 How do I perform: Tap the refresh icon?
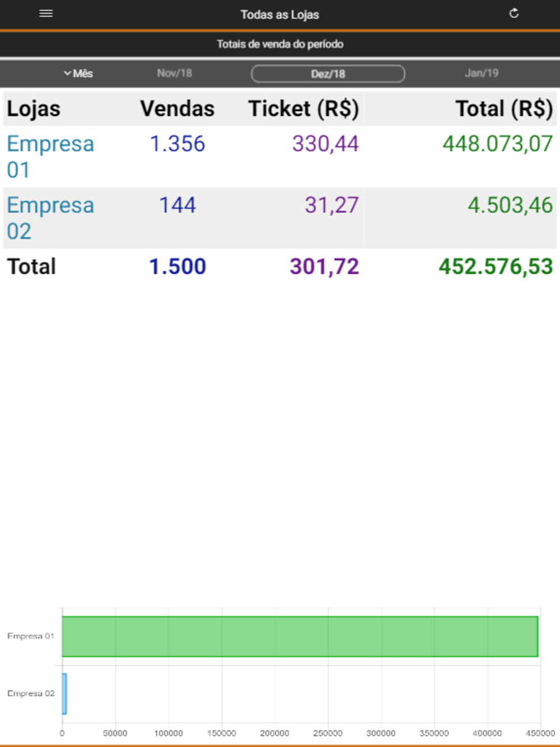(x=514, y=13)
